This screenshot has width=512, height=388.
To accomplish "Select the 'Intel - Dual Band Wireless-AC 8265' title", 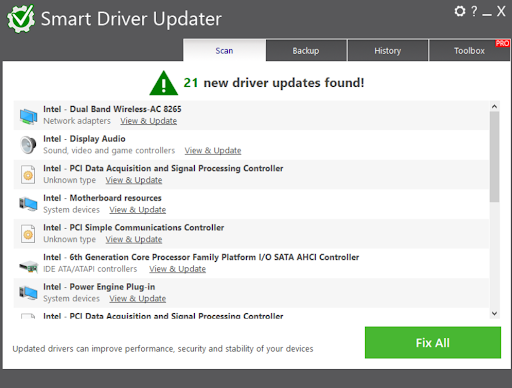I will tap(112, 109).
